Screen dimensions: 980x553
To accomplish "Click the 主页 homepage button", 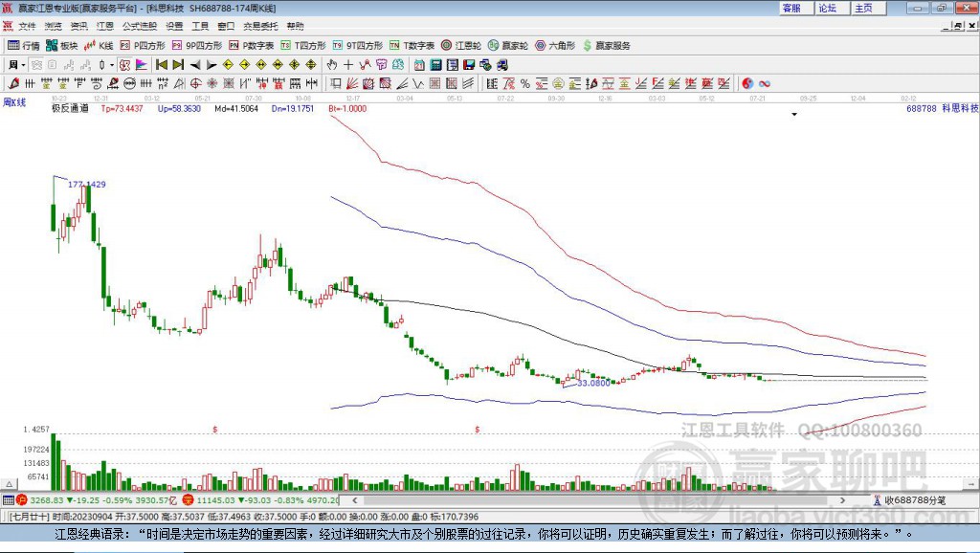I will point(868,8).
